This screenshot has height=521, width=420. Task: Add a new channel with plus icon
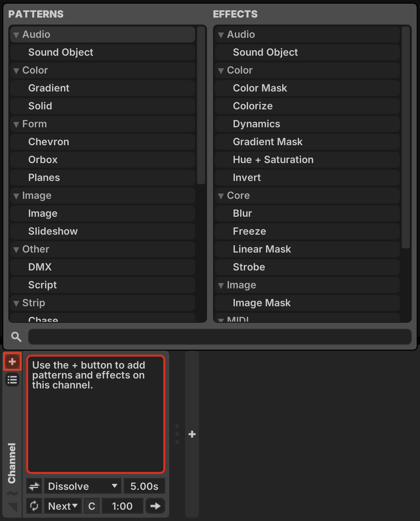point(192,434)
